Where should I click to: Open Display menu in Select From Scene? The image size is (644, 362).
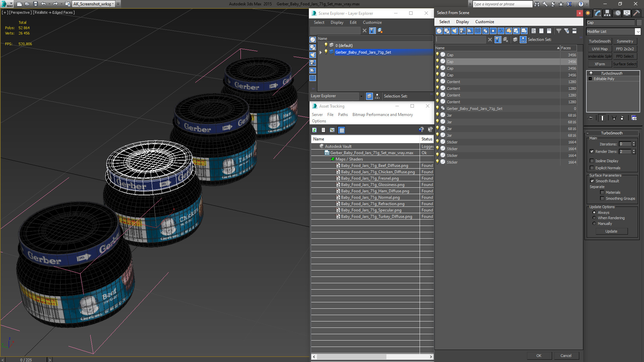click(462, 22)
